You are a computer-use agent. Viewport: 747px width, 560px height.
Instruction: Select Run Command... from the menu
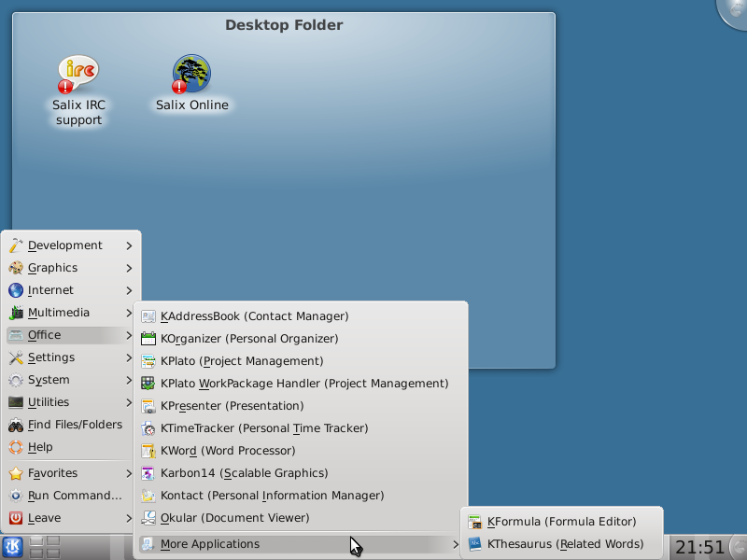(x=69, y=496)
